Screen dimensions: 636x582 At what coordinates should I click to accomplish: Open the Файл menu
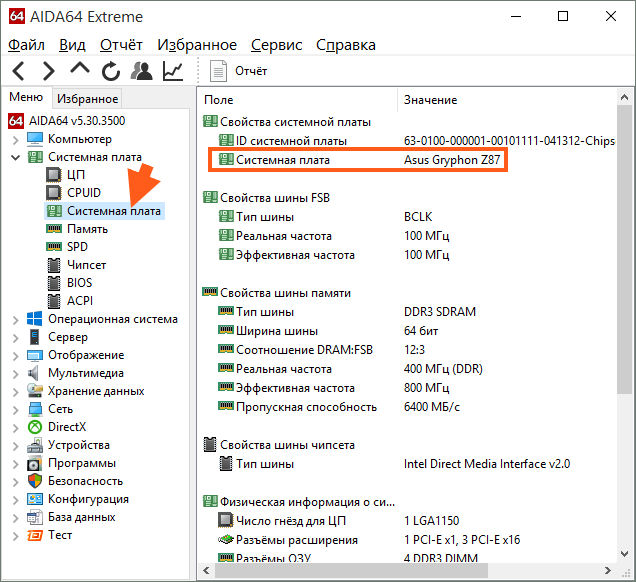26,45
